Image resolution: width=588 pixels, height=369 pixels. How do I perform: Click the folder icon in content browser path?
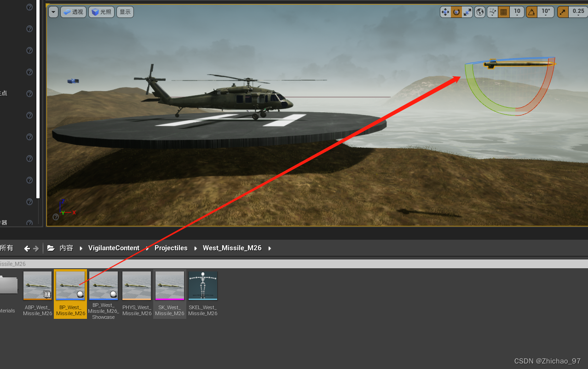click(x=51, y=248)
